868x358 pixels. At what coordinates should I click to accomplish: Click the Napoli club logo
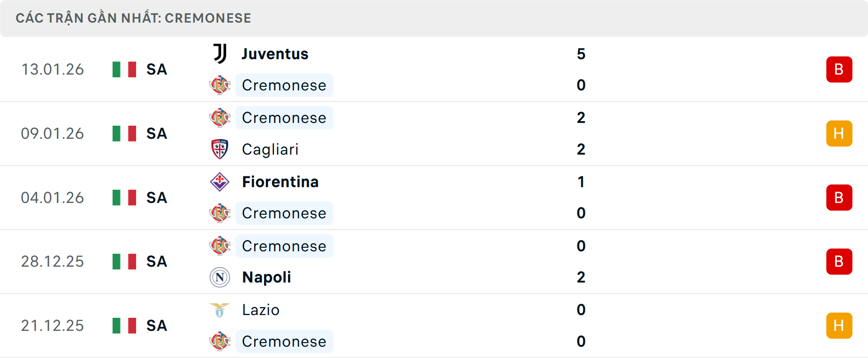(220, 277)
